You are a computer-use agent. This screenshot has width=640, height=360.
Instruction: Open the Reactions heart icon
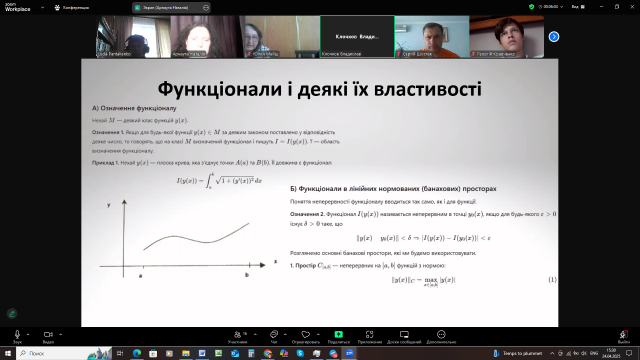pos(305,336)
